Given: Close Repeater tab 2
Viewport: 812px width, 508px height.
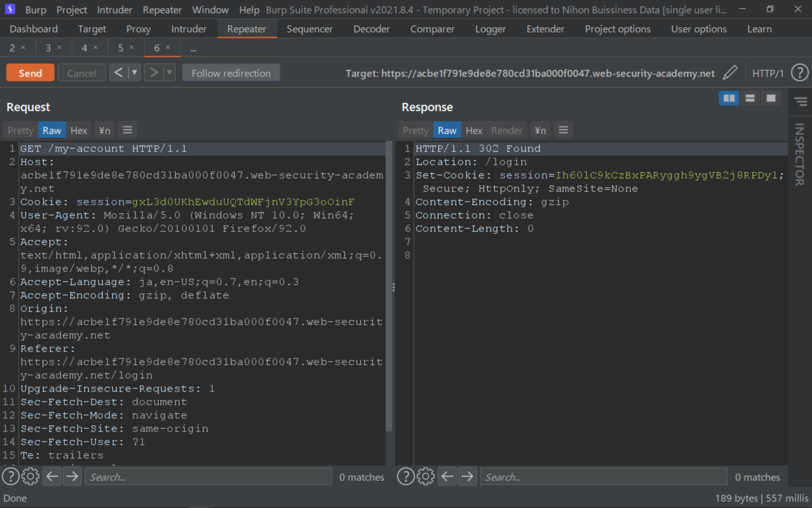Looking at the screenshot, I should (24, 48).
